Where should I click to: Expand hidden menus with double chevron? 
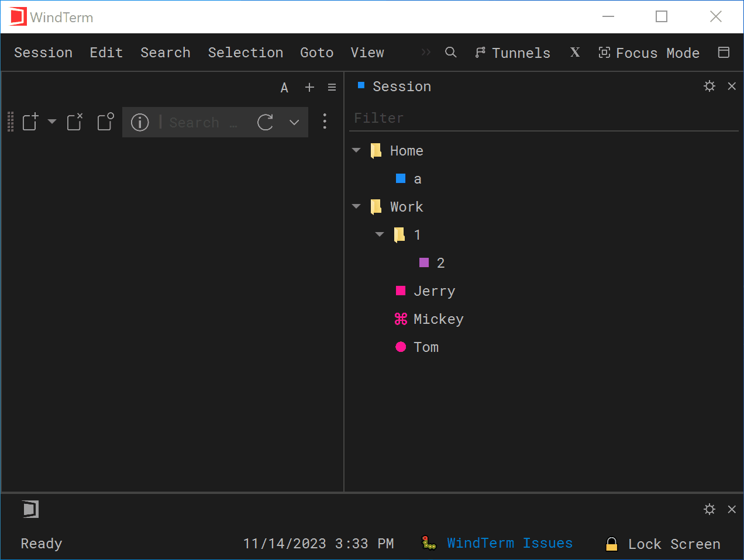tap(426, 53)
